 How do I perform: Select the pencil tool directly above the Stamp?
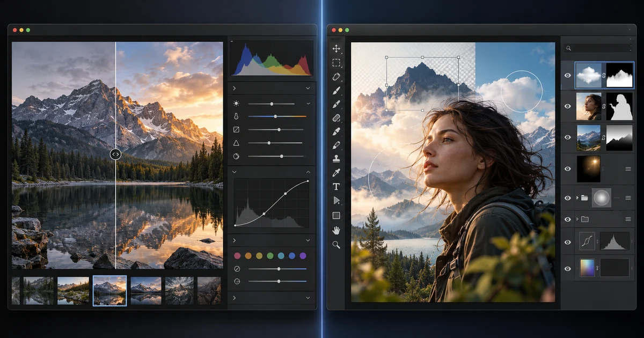(x=336, y=145)
